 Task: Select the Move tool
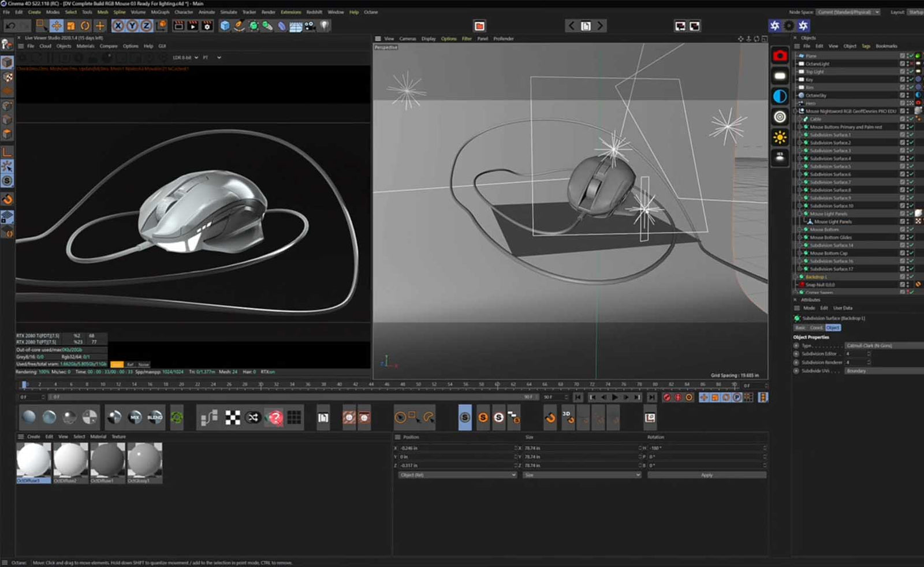point(57,26)
